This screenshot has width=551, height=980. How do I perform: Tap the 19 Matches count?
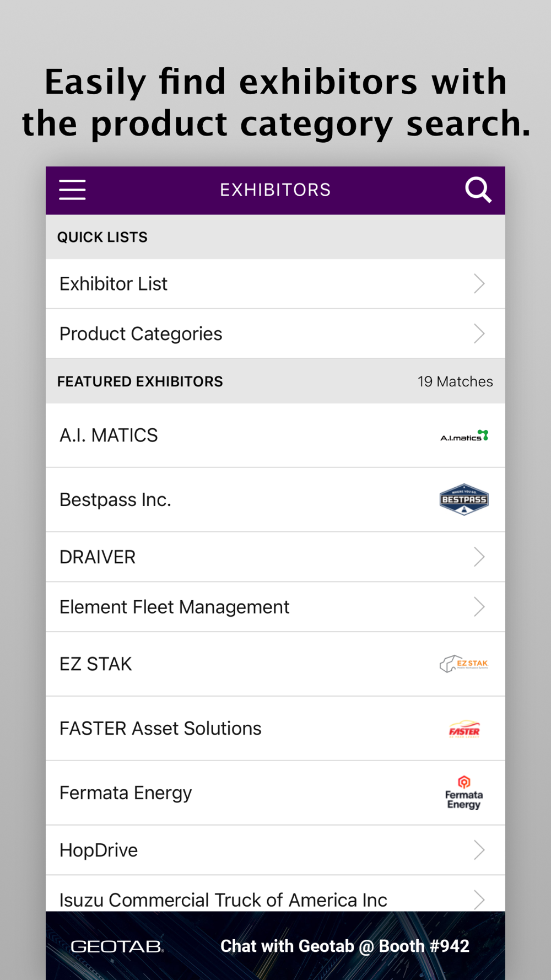(x=455, y=381)
